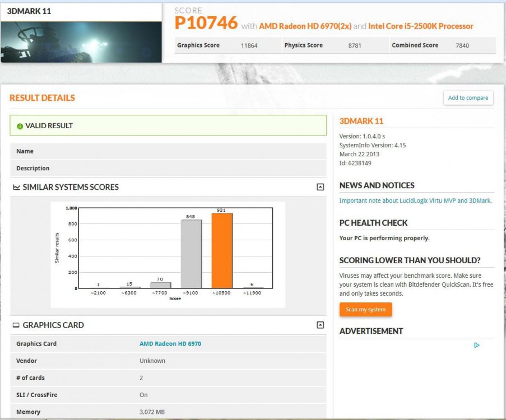Click the Add to compare button
This screenshot has width=506, height=420.
pyautogui.click(x=468, y=98)
